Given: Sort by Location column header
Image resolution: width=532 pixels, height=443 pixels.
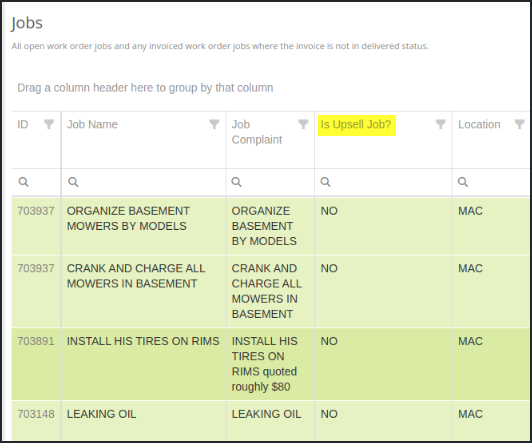Looking at the screenshot, I should coord(479,124).
